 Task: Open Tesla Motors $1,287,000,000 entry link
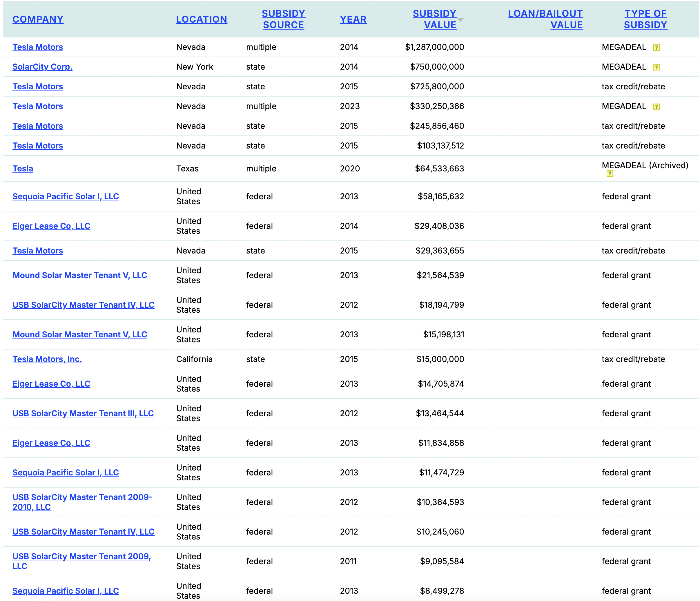37,47
